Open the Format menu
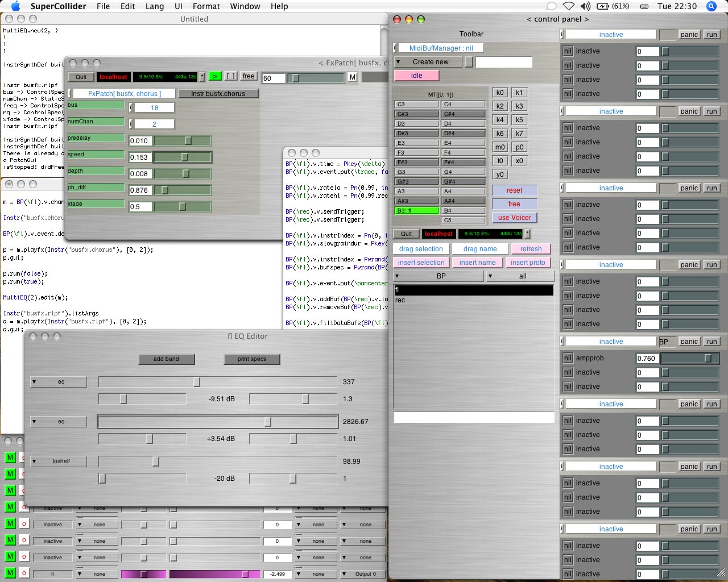Viewport: 728px width, 582px height. pos(206,6)
